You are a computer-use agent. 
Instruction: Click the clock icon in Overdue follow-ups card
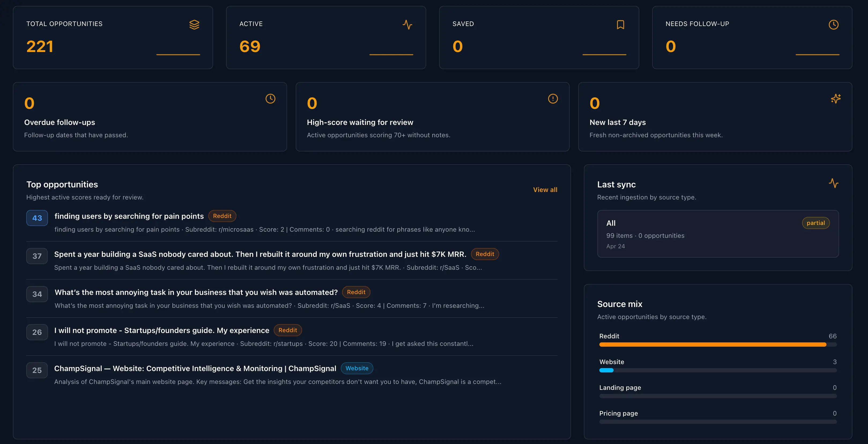tap(270, 99)
